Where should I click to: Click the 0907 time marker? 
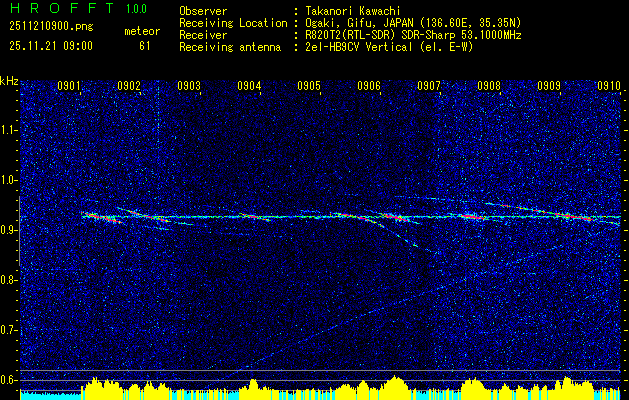pos(429,85)
